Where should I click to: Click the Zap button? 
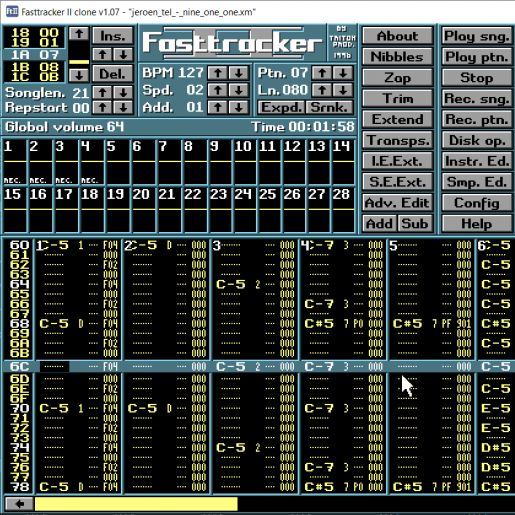click(x=397, y=78)
